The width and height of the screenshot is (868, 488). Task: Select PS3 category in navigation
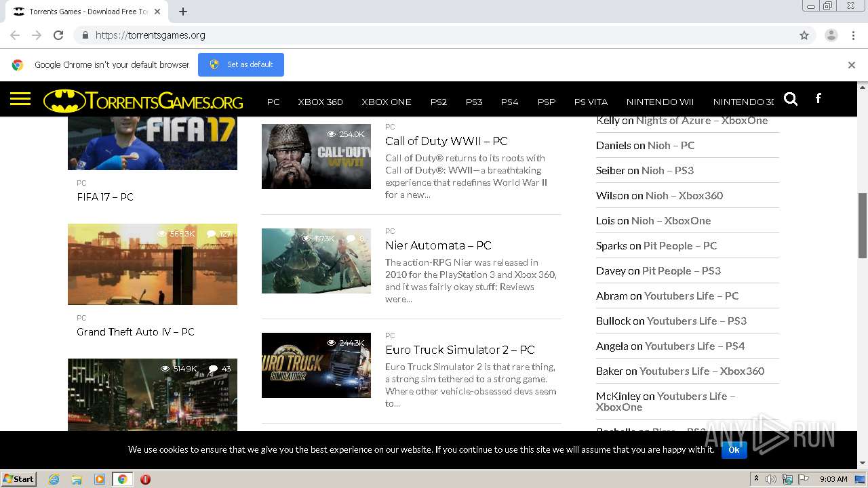[474, 102]
